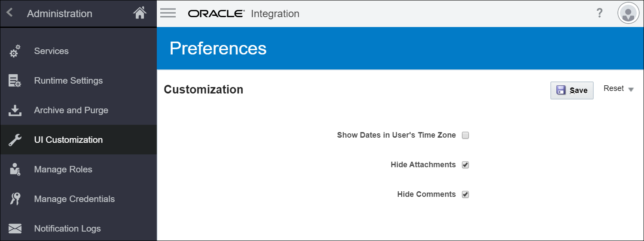Click the Manage Credentials keys icon
644x241 pixels.
coord(15,199)
